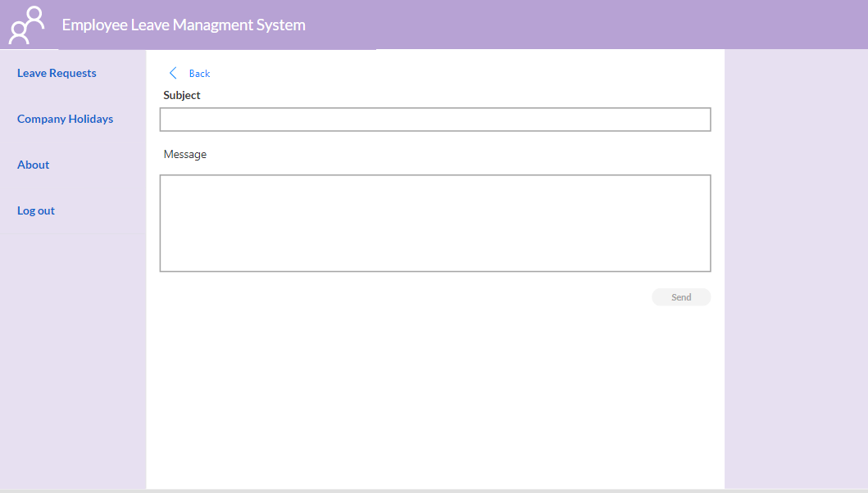Click the bottom area of Message box
This screenshot has height=493, width=868.
pos(435,263)
